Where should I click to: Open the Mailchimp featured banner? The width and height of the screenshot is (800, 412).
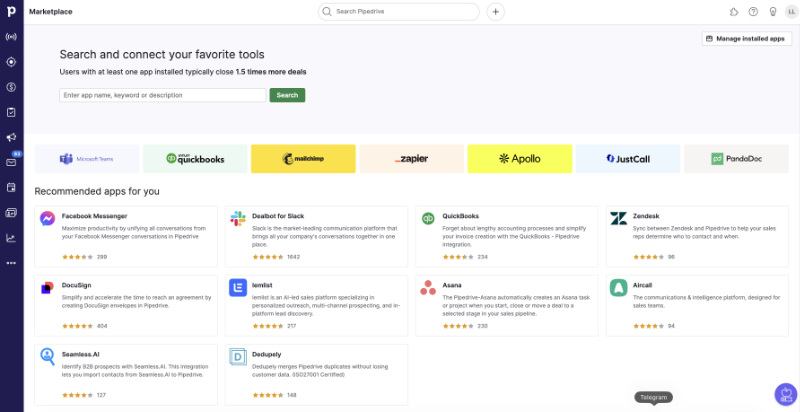point(303,159)
